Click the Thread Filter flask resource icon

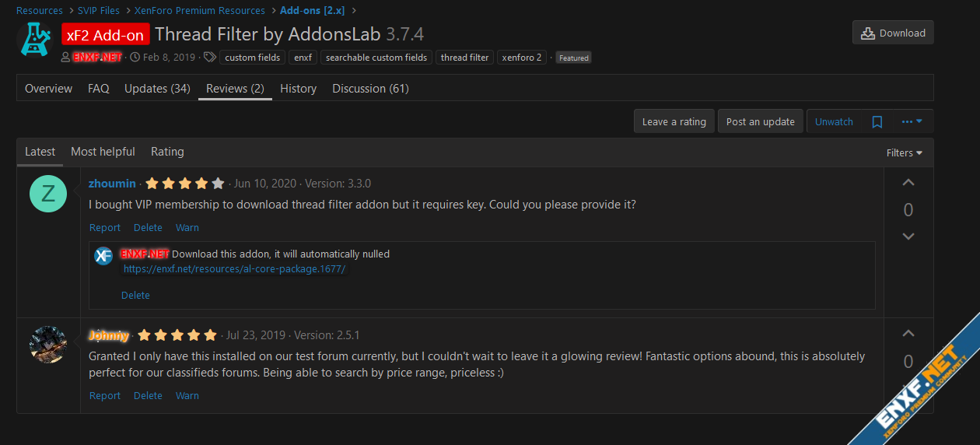(x=34, y=39)
